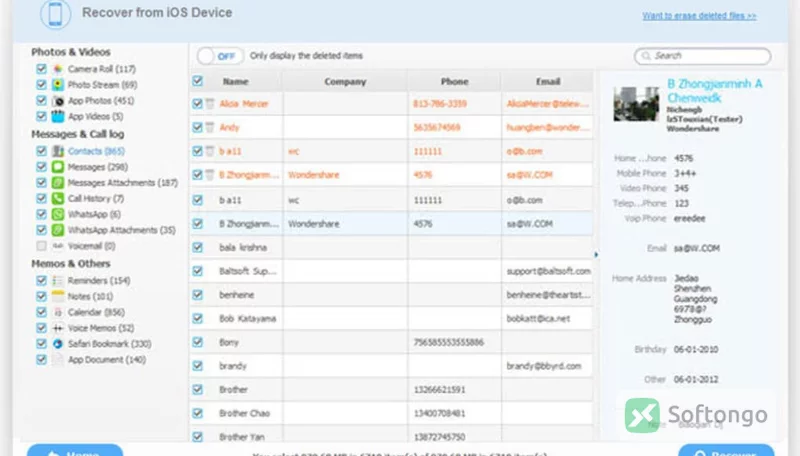Click the Contacts icon in sidebar
Image resolution: width=800 pixels, height=456 pixels.
58,151
